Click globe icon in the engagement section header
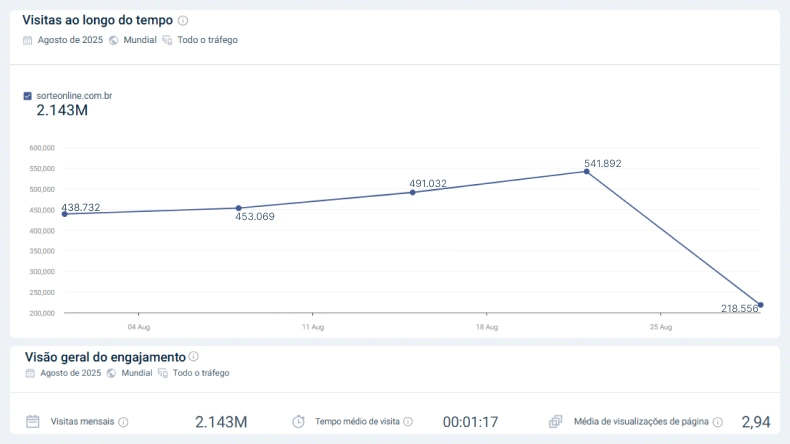 pos(111,373)
